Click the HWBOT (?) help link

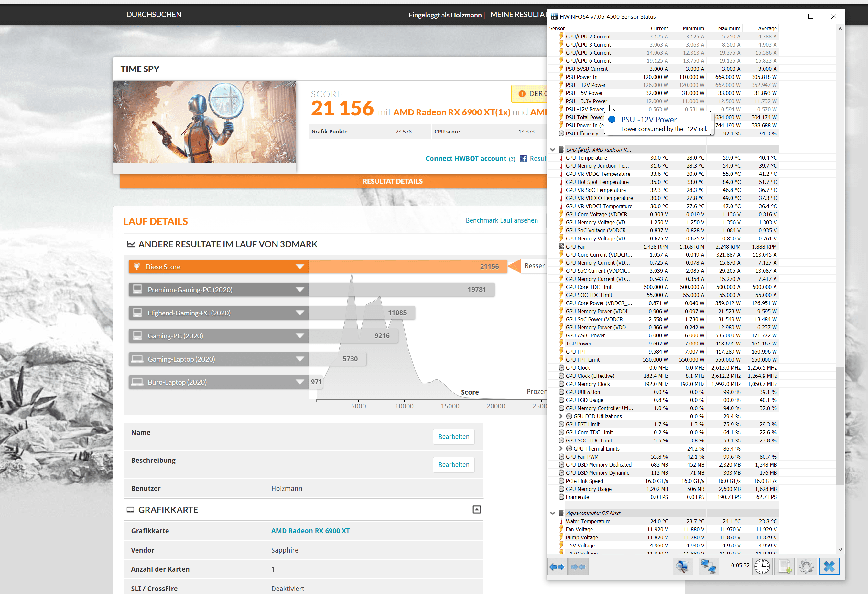pyautogui.click(x=512, y=159)
